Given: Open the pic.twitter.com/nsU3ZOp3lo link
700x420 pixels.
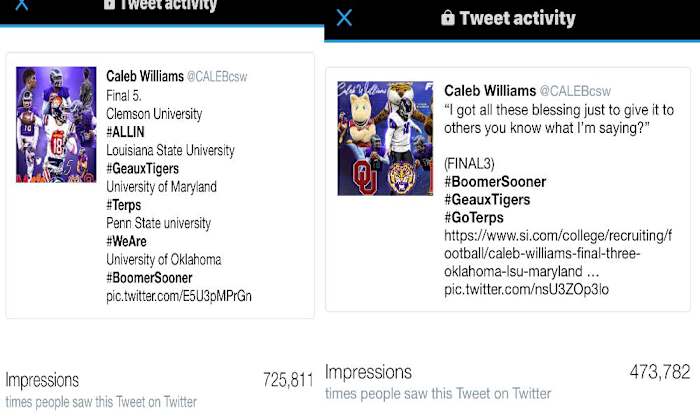Looking at the screenshot, I should point(526,290).
